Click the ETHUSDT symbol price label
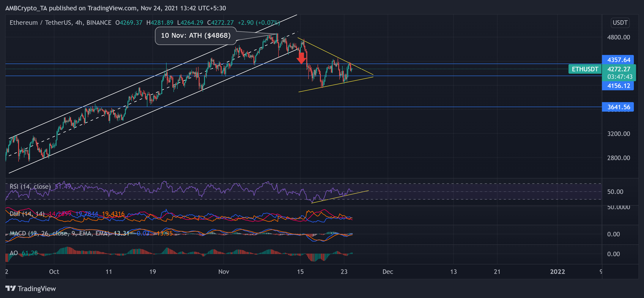 (585, 69)
